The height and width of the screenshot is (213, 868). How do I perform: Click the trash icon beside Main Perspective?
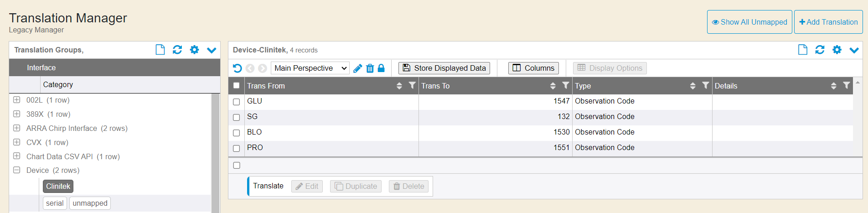click(370, 68)
